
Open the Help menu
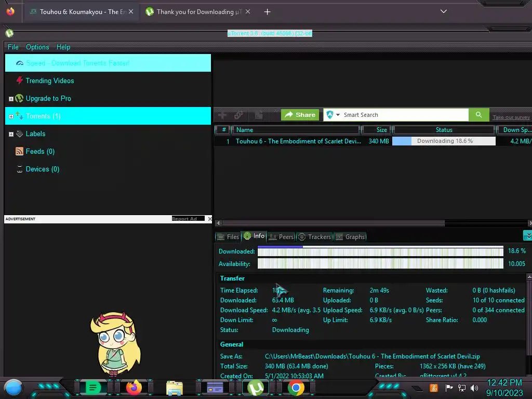click(x=63, y=47)
